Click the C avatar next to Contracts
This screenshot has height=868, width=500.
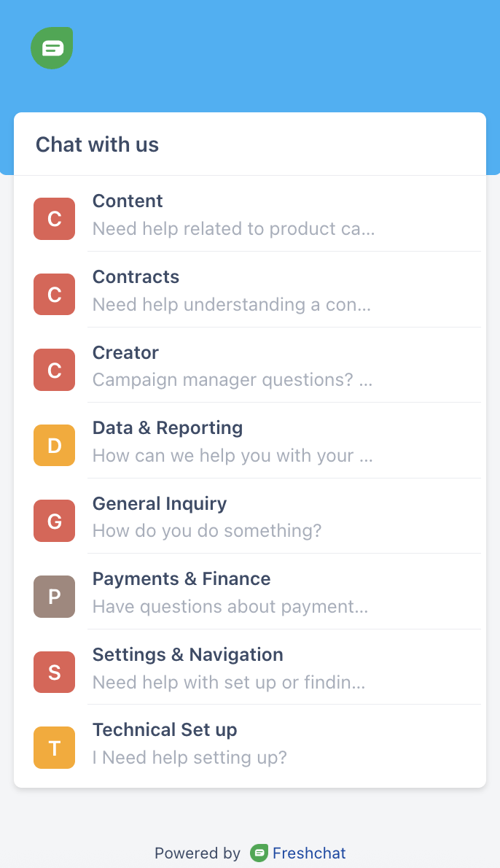[55, 295]
